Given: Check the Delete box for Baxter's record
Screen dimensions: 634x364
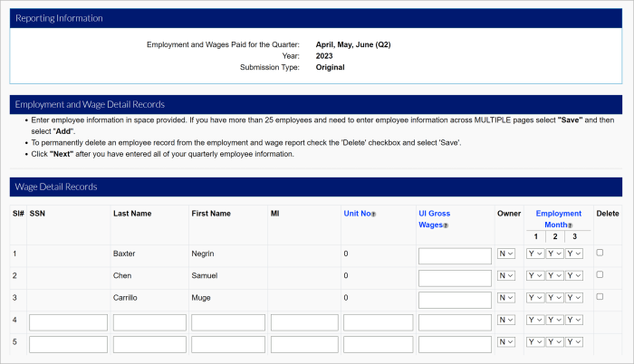Looking at the screenshot, I should click(x=600, y=253).
